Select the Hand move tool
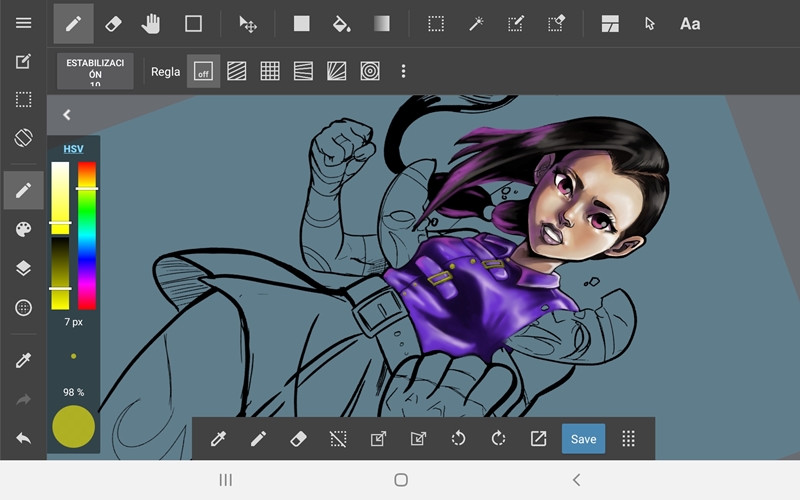Image resolution: width=800 pixels, height=500 pixels. [x=151, y=23]
